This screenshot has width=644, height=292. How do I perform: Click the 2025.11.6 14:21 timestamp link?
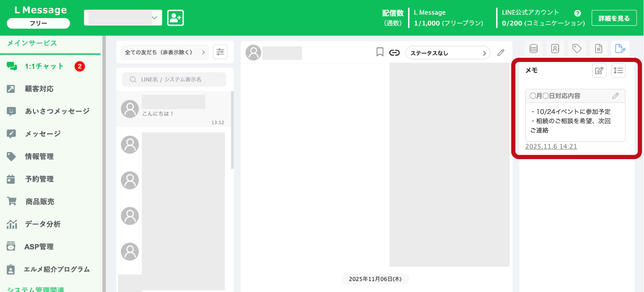551,147
